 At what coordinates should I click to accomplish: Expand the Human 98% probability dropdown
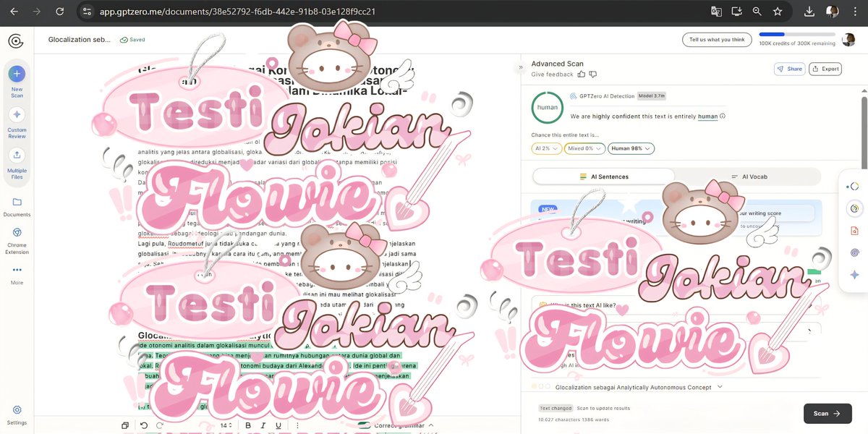(631, 148)
